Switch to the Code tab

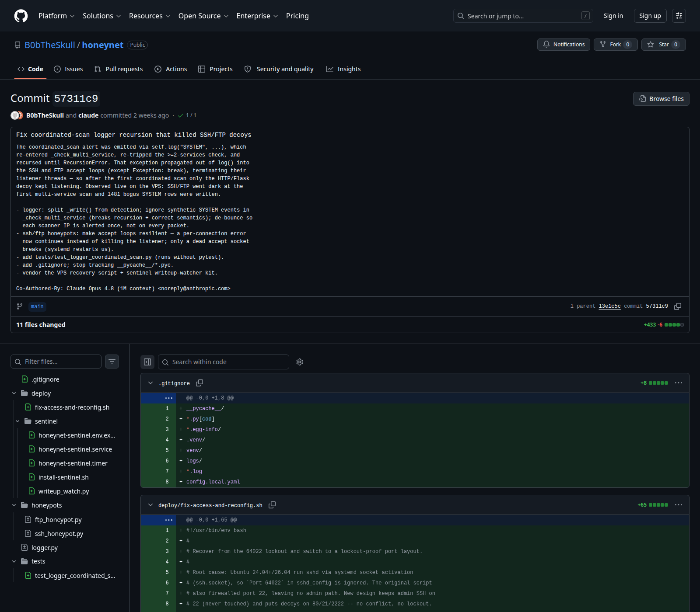pos(30,69)
